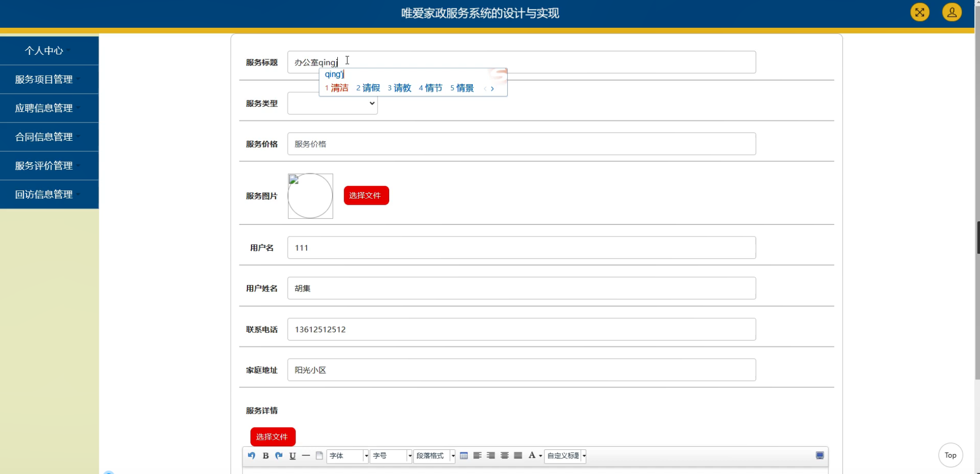Click the 服务价格 input field

pyautogui.click(x=521, y=143)
